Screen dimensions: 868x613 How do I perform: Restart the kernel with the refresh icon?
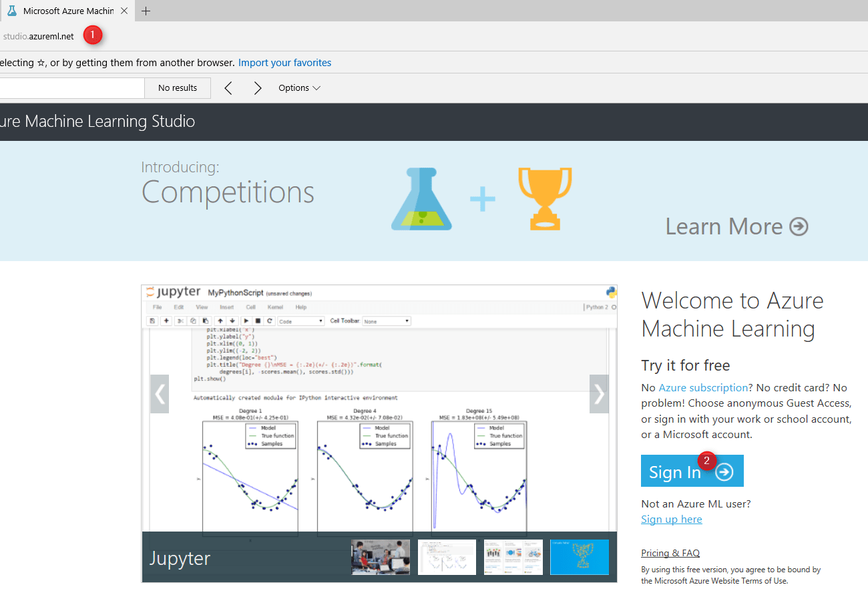click(268, 320)
